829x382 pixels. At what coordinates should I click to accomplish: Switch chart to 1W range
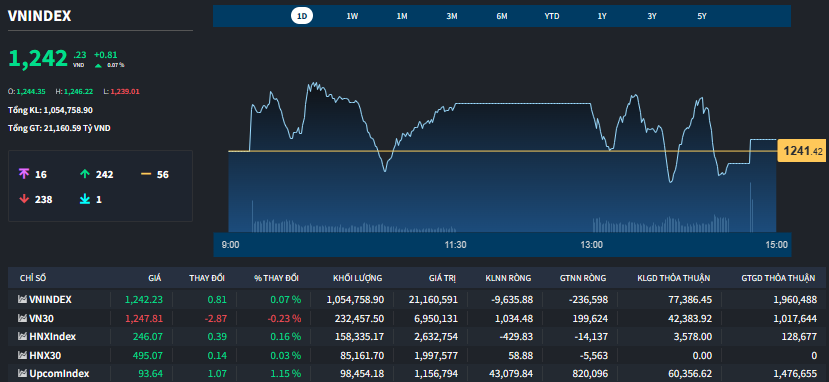(352, 16)
